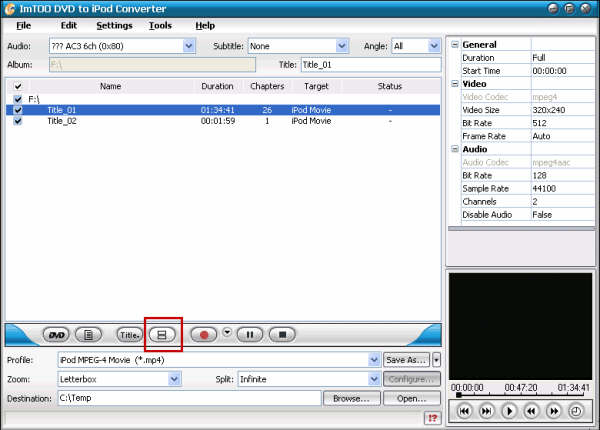The image size is (600, 430).
Task: Uncheck the Title_02 checkbox
Action: click(x=18, y=121)
